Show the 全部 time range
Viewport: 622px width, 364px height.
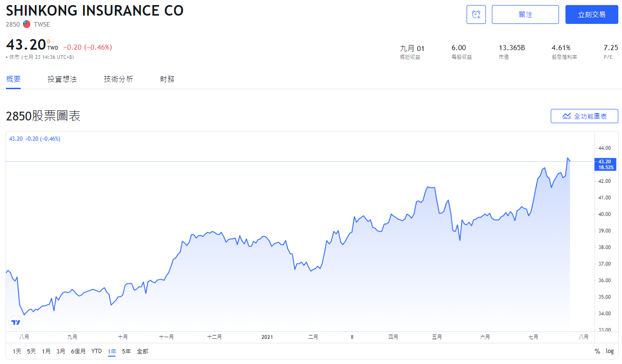coord(143,351)
